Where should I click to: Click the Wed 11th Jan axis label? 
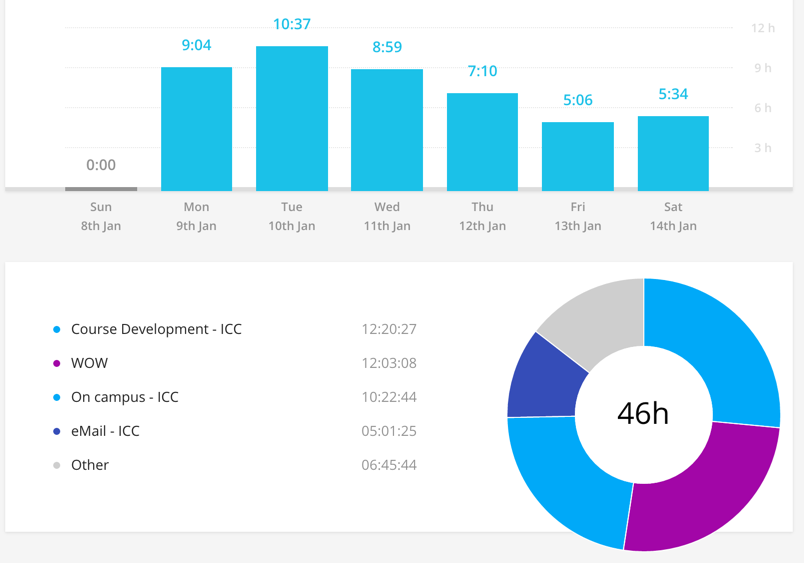pos(387,216)
